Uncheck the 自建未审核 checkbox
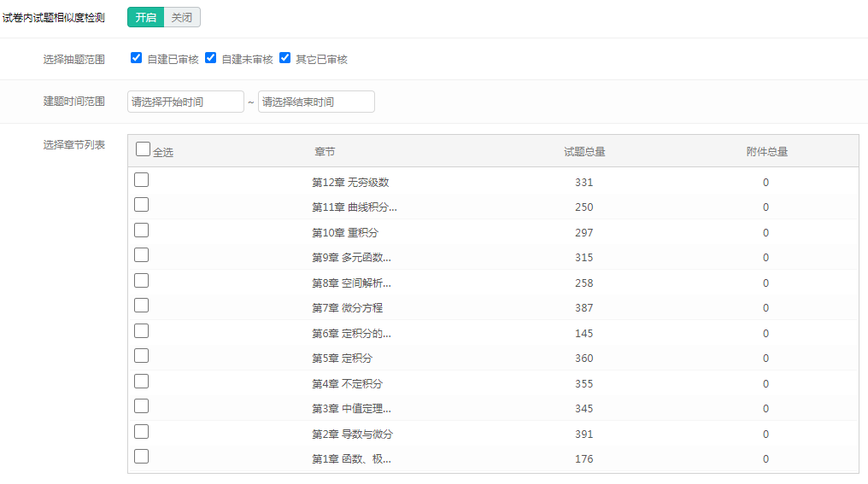 pos(211,58)
